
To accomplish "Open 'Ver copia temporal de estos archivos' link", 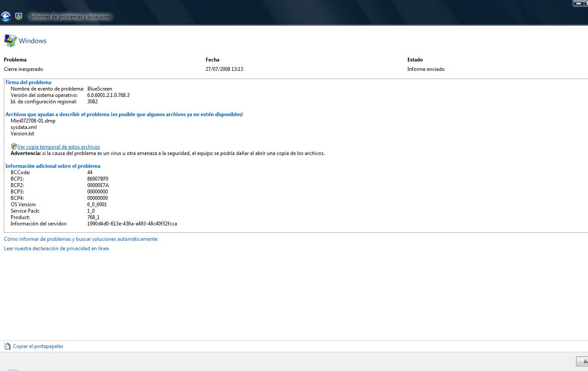I will pyautogui.click(x=58, y=147).
